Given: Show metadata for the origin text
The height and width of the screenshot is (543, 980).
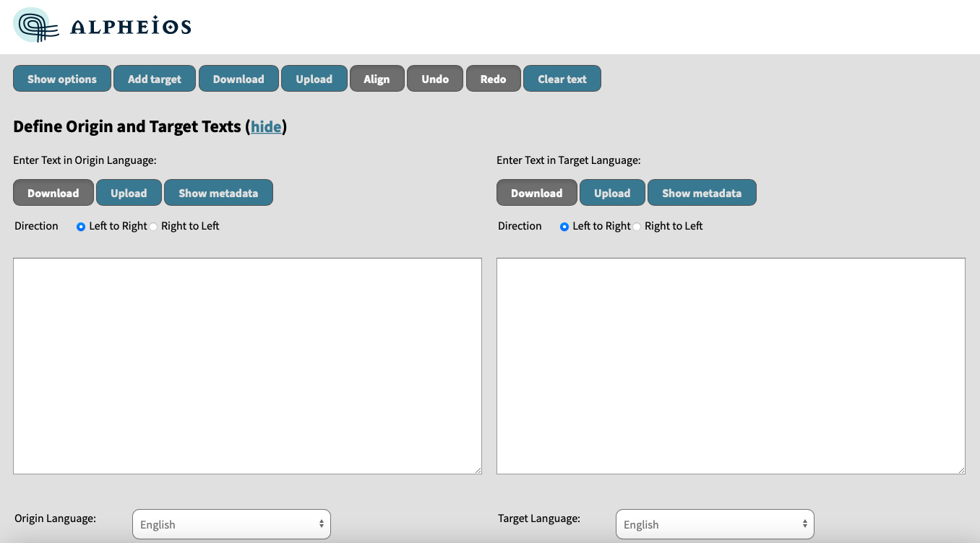Looking at the screenshot, I should click(x=218, y=193).
